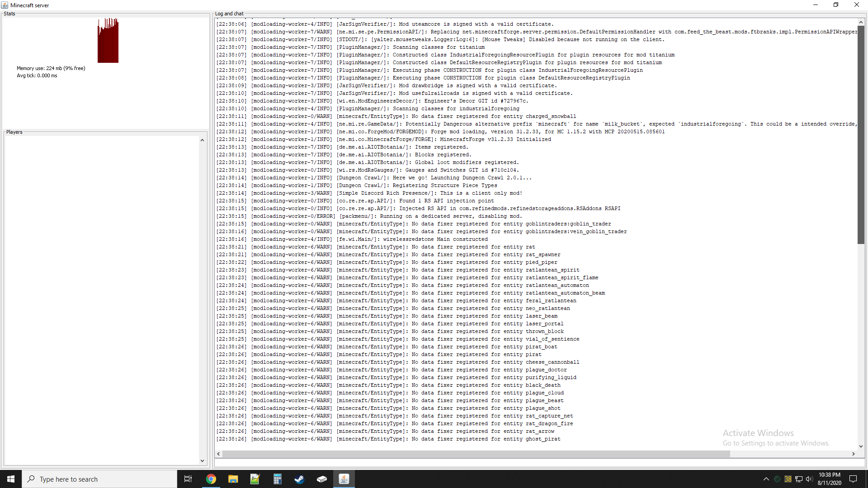This screenshot has width=868, height=488.
Task: Click the Found 1 RS API injection line
Action: (355, 201)
